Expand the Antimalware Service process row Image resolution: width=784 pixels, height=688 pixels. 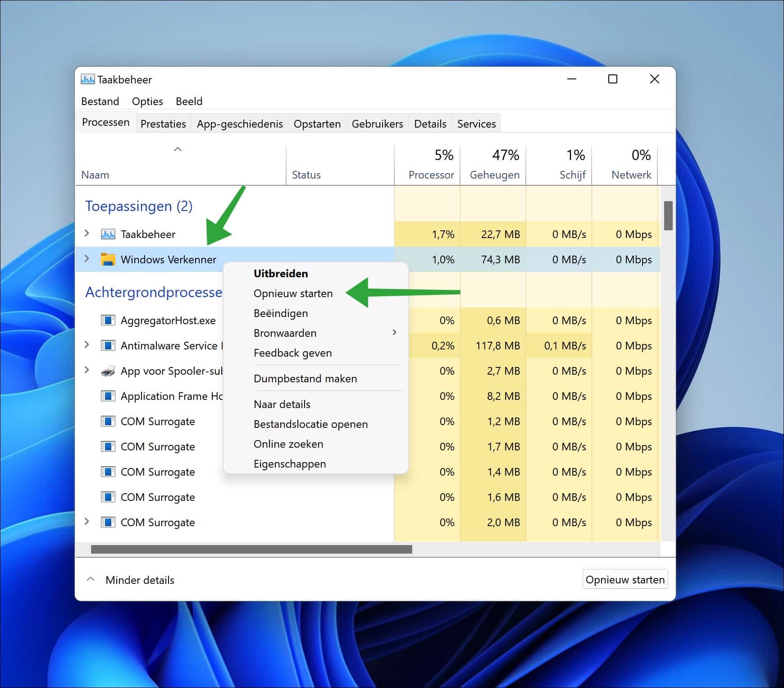pyautogui.click(x=87, y=345)
